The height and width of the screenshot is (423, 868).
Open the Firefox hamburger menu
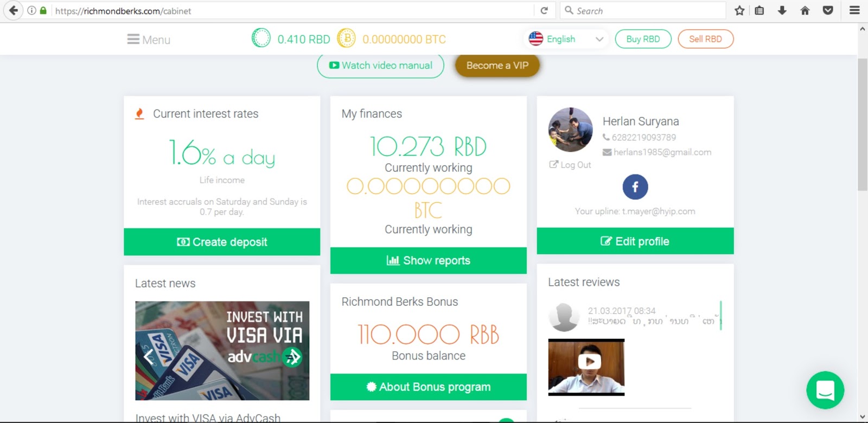click(x=854, y=10)
